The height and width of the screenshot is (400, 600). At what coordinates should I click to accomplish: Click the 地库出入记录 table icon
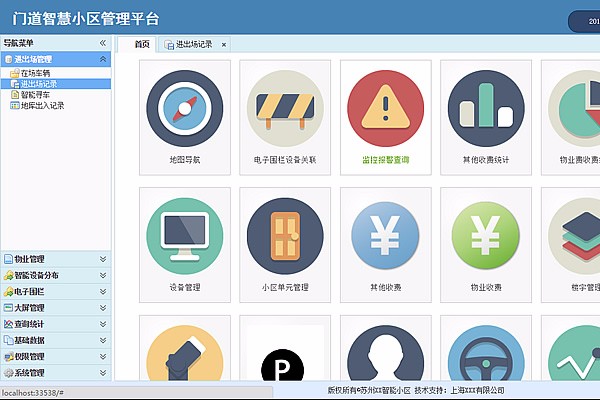[x=15, y=105]
